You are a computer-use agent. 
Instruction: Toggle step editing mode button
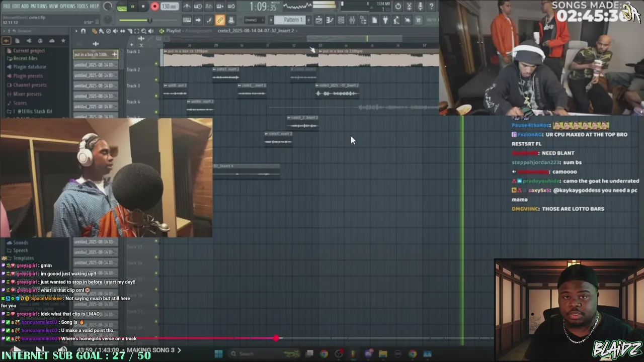[x=209, y=20]
